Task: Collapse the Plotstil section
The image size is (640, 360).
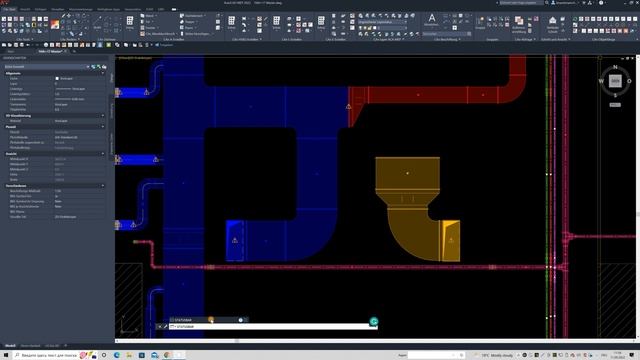Action: (x=102, y=127)
